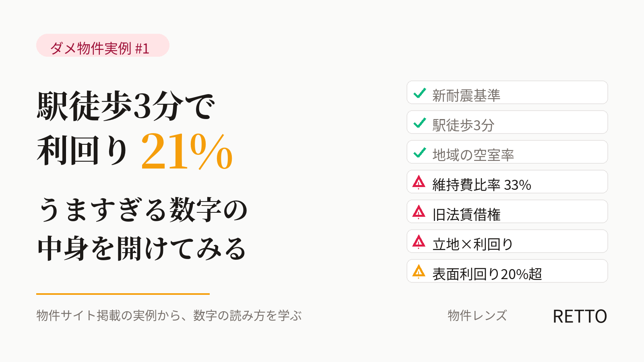
Task: Click the orange divider line
Action: pyautogui.click(x=123, y=294)
